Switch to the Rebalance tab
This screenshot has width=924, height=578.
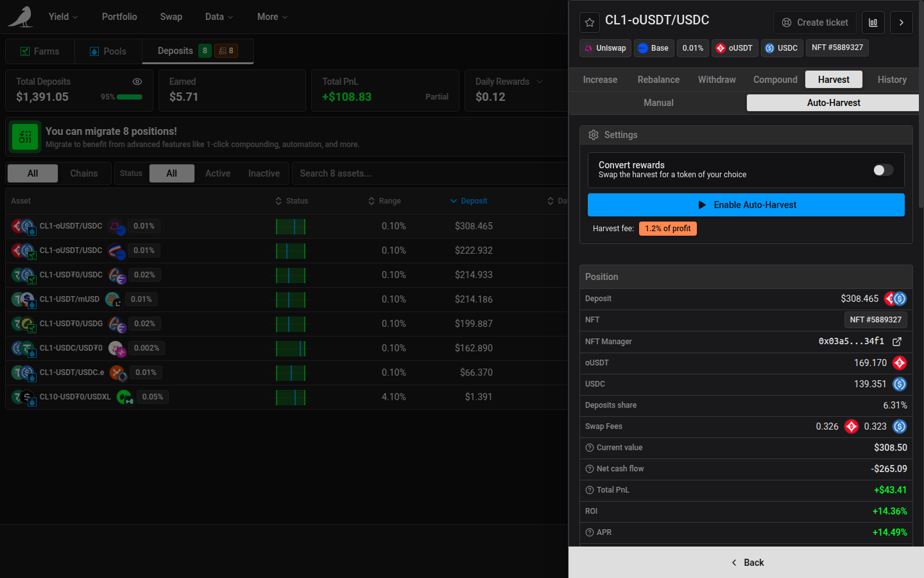(x=658, y=80)
